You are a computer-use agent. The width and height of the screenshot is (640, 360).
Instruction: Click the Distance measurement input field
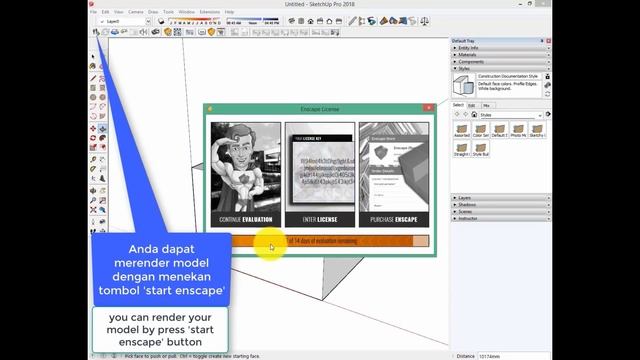pyautogui.click(x=513, y=356)
